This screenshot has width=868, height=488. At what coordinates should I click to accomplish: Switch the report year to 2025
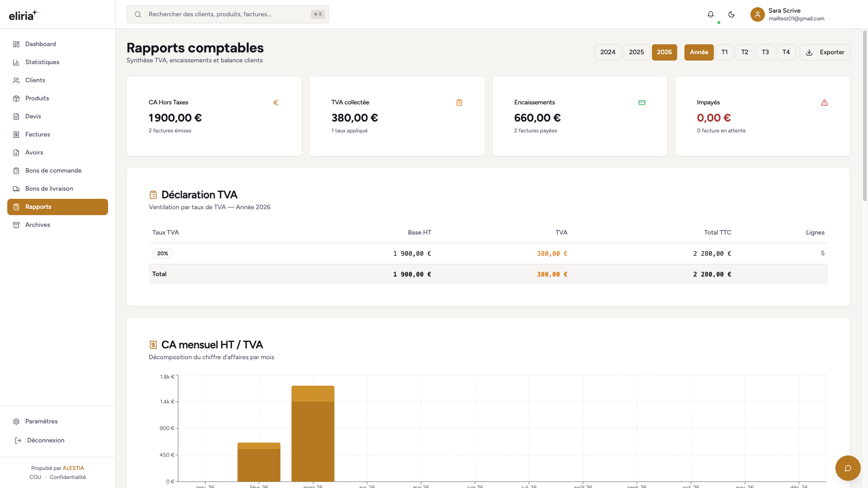(636, 52)
